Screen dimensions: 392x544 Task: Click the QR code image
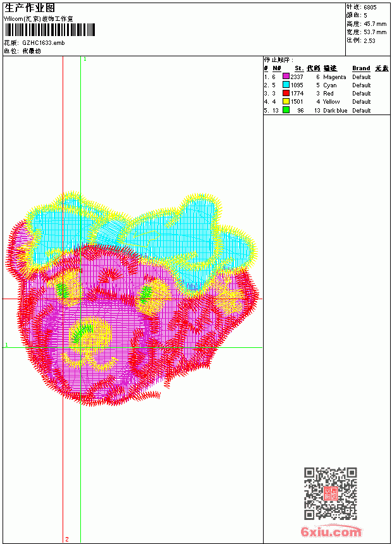[x=331, y=493]
